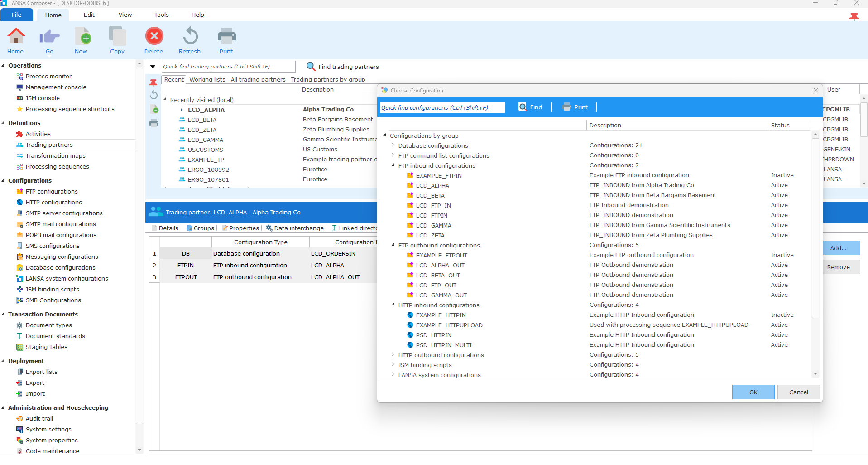Open Activities in Definitions
This screenshot has height=465, width=868.
pyautogui.click(x=38, y=134)
